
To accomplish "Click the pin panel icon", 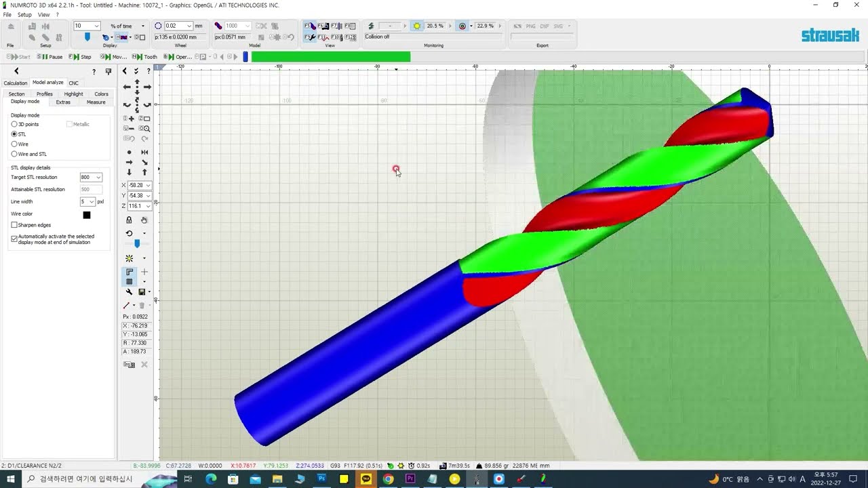I will [108, 71].
